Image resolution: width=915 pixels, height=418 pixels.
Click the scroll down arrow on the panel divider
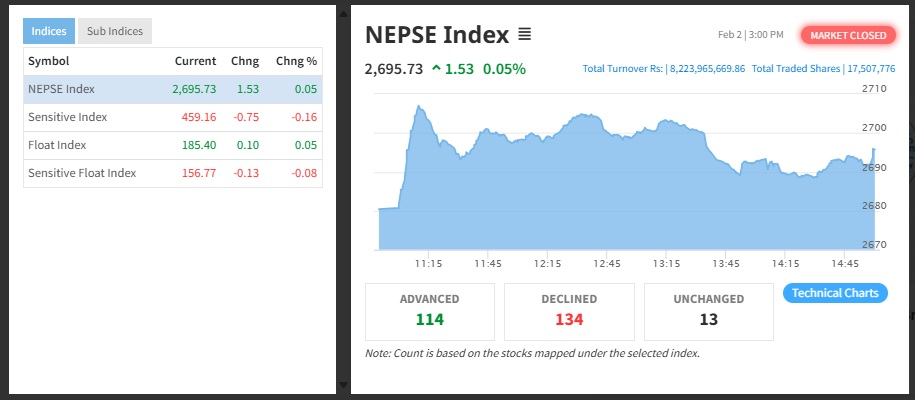[343, 384]
